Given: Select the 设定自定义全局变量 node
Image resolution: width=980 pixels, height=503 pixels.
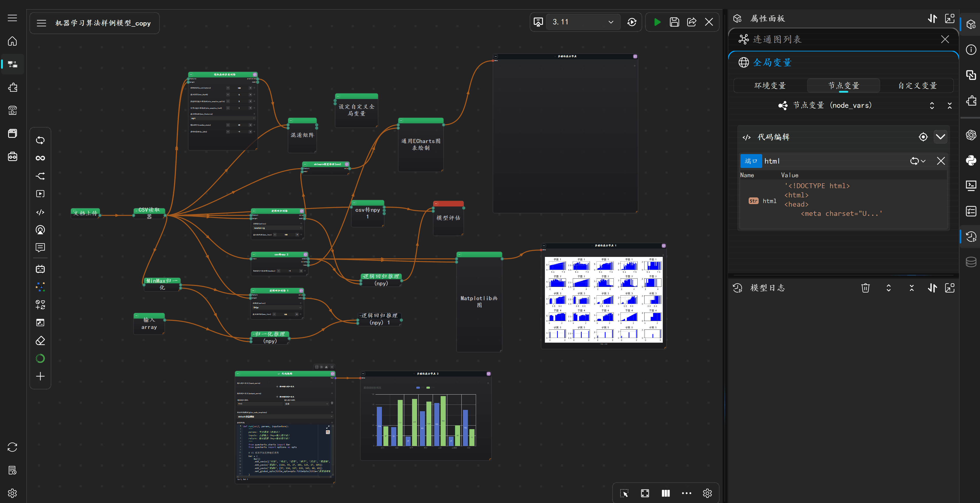Looking at the screenshot, I should point(357,110).
